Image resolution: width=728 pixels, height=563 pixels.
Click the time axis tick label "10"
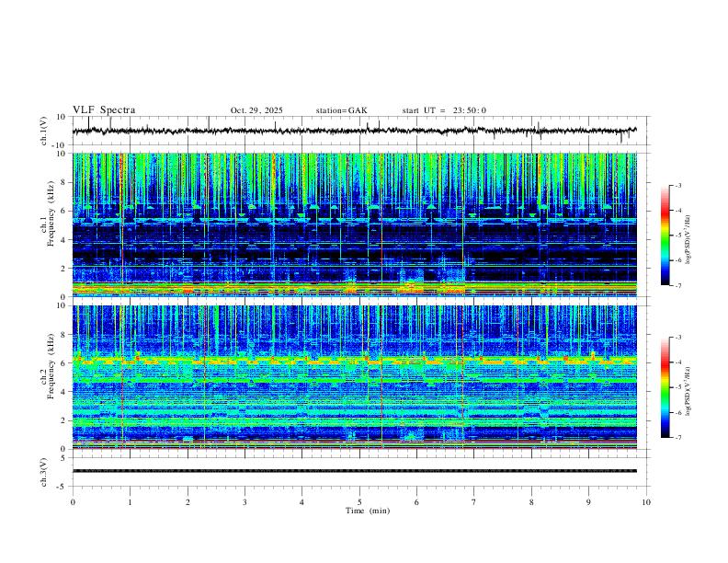click(x=646, y=502)
